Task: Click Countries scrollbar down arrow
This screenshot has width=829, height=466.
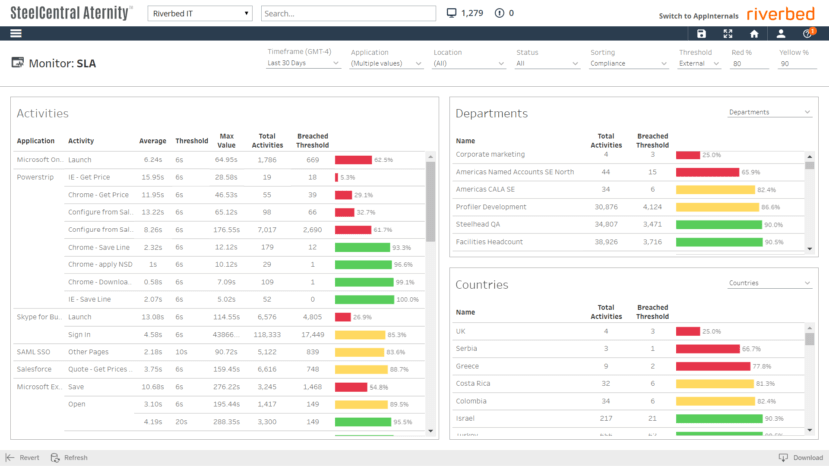Action: [x=809, y=430]
